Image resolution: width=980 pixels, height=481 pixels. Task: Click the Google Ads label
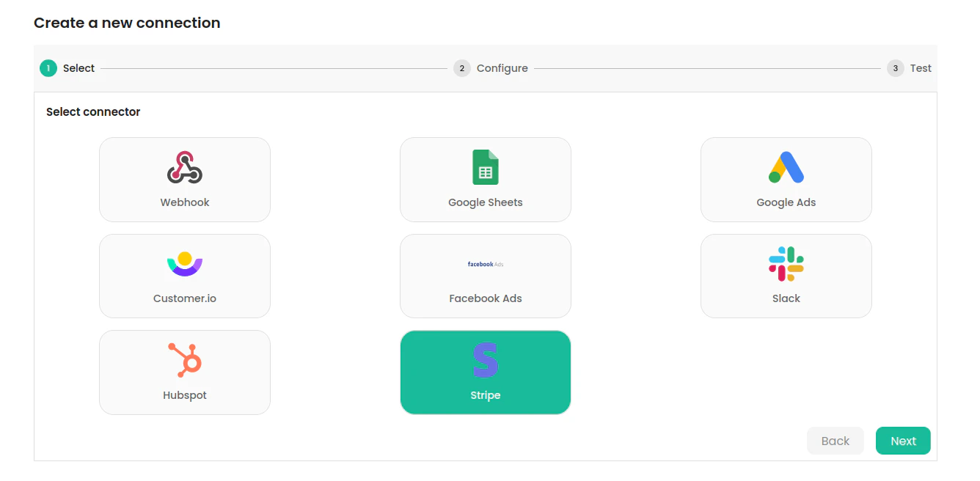[x=786, y=202]
